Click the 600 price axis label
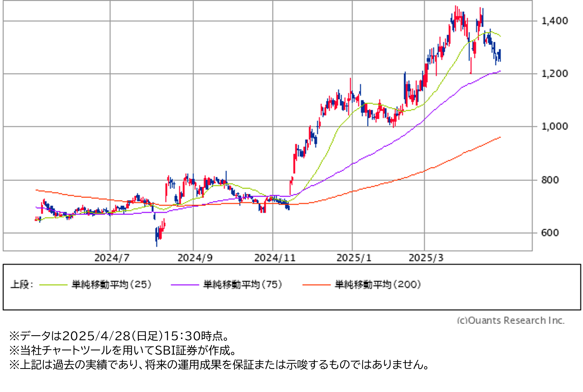This screenshot has width=583, height=392. tap(550, 233)
